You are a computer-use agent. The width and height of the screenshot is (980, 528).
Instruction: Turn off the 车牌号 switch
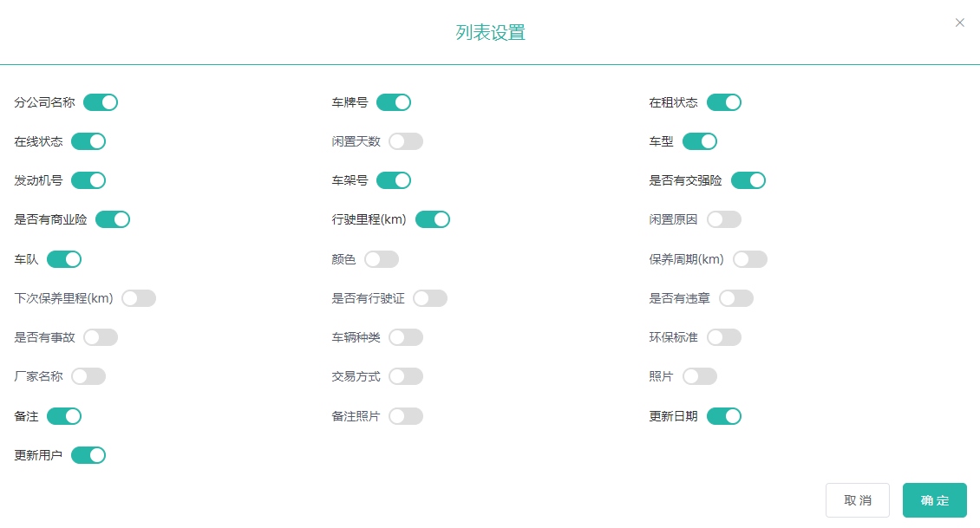[x=393, y=102]
